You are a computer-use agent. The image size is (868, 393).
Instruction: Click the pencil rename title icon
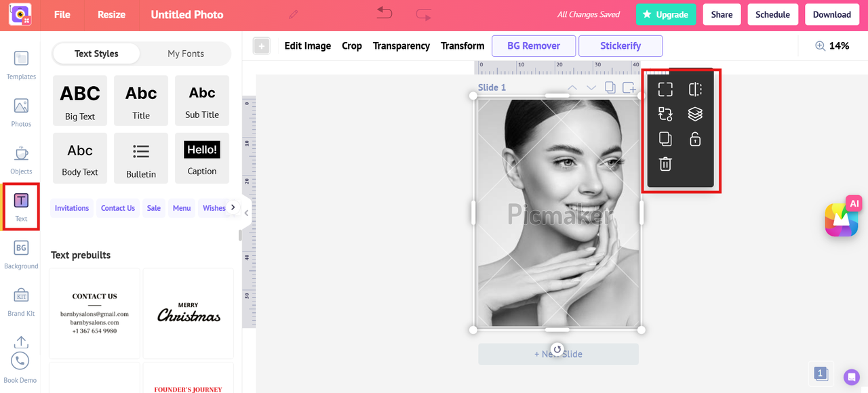coord(293,14)
